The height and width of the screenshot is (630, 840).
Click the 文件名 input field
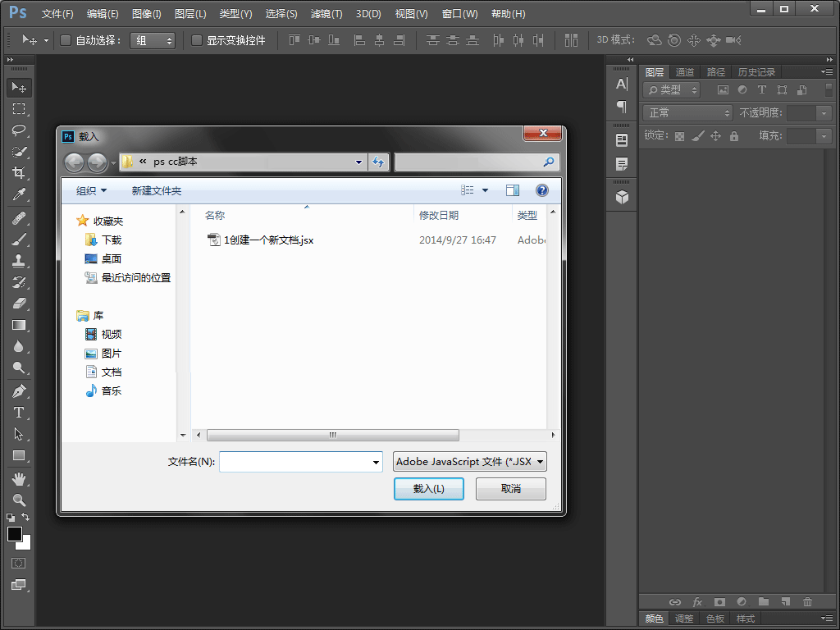300,463
